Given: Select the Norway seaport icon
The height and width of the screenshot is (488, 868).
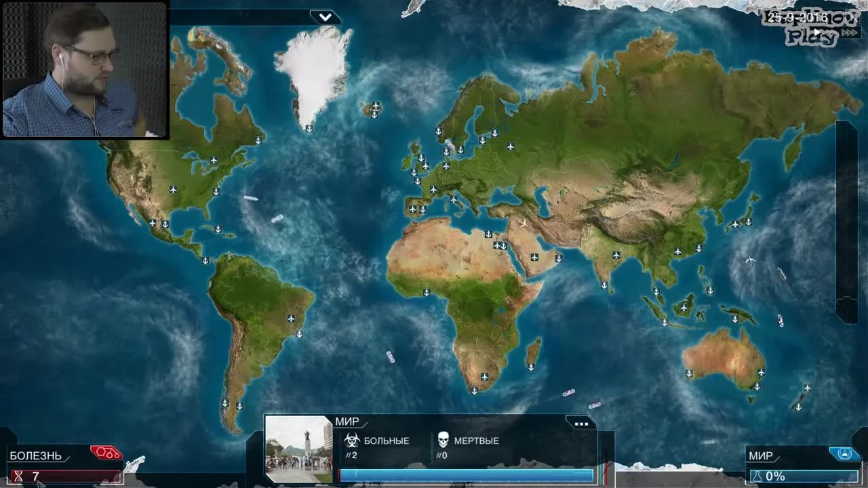Looking at the screenshot, I should (x=438, y=130).
